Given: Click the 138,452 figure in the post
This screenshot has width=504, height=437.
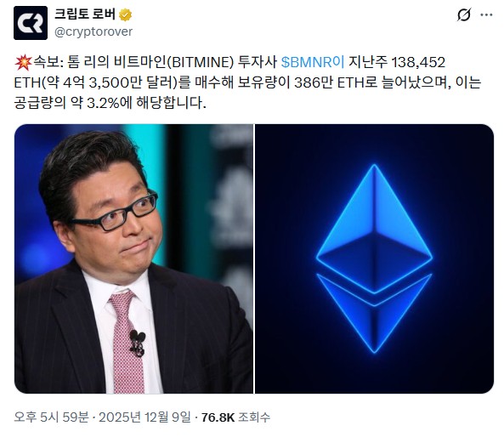Looking at the screenshot, I should click(418, 62).
